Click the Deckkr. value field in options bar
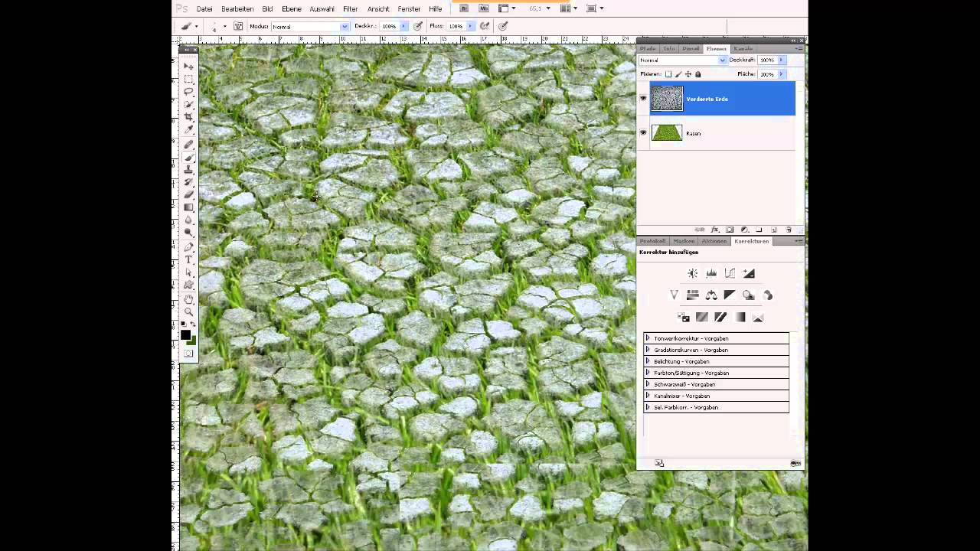Screen dimensions: 980x551 coord(389,26)
